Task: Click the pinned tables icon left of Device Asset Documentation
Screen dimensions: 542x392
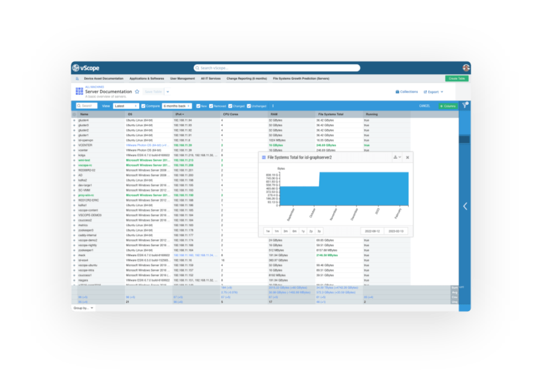Action: (x=77, y=79)
